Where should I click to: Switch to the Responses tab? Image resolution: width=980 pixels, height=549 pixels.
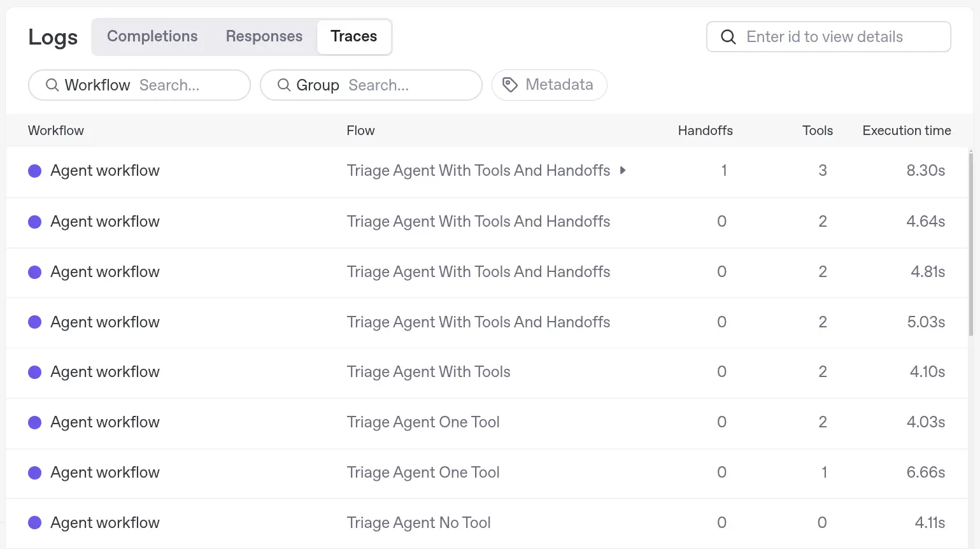(x=264, y=36)
